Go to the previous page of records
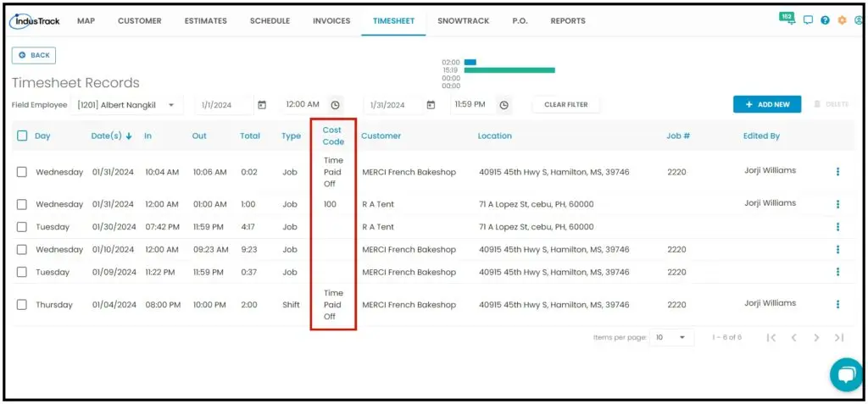Image resolution: width=868 pixels, height=404 pixels. [x=793, y=338]
